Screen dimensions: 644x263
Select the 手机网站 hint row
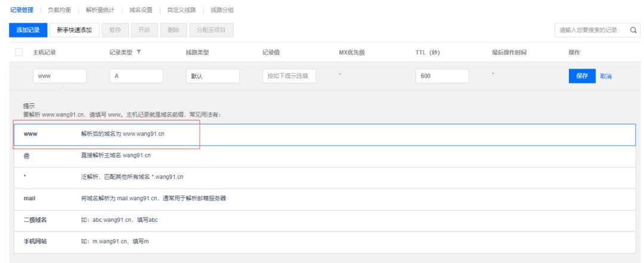pos(325,242)
